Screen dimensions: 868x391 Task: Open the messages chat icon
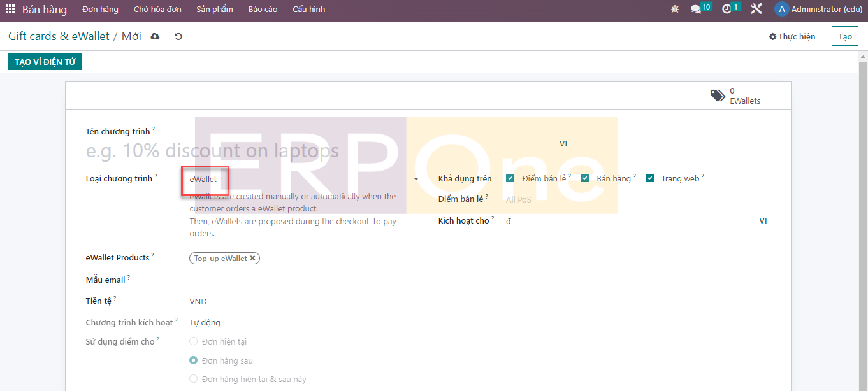pos(696,10)
